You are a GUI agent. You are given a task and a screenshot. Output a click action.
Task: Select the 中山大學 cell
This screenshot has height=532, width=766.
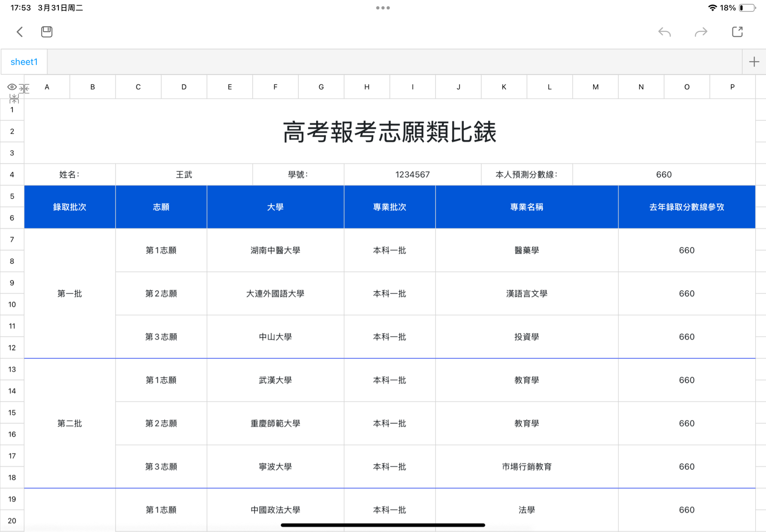point(275,337)
